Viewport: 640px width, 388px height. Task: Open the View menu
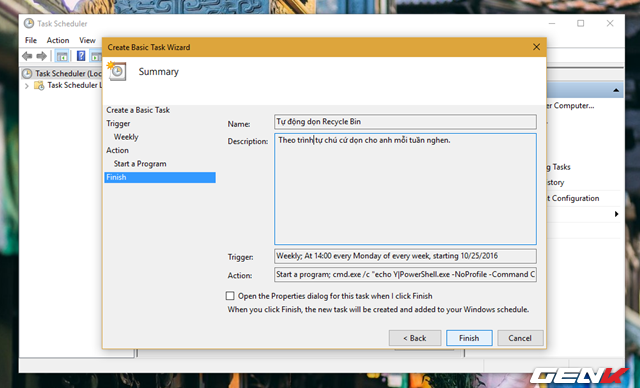click(x=87, y=40)
